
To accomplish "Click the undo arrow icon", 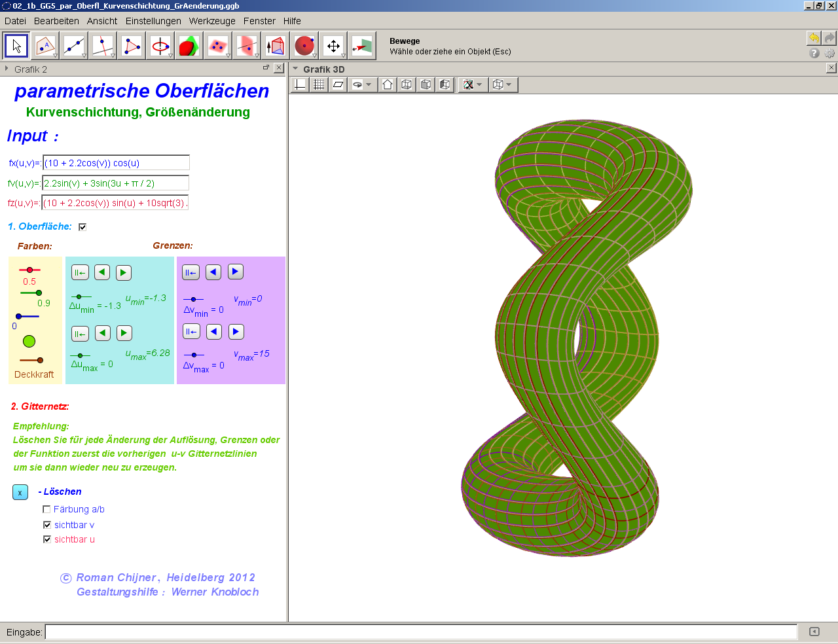I will 813,38.
